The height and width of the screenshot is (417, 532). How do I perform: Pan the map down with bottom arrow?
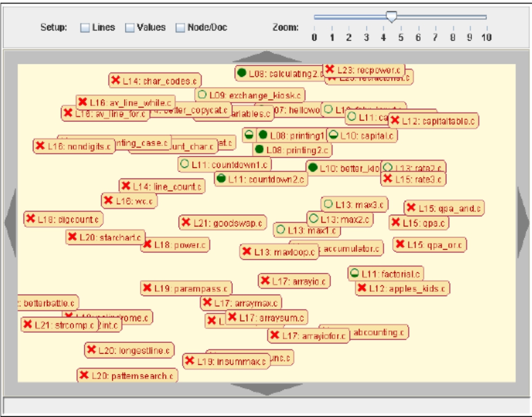point(267,389)
